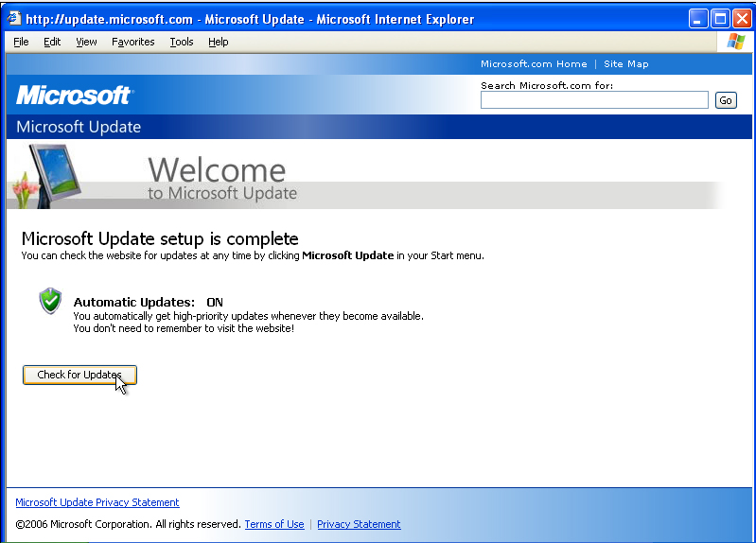
Task: Click the Microsoft Update header title
Action: tap(79, 127)
